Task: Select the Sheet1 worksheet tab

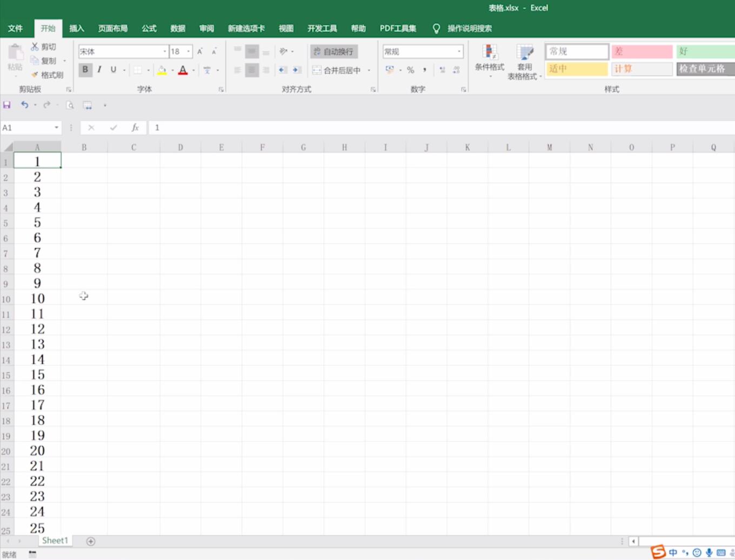Action: 55,541
